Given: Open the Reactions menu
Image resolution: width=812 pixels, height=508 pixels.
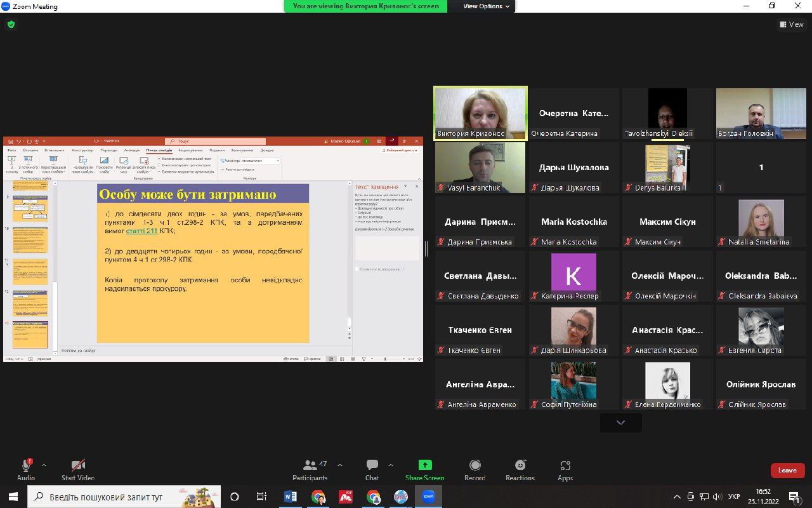Looking at the screenshot, I should [520, 468].
